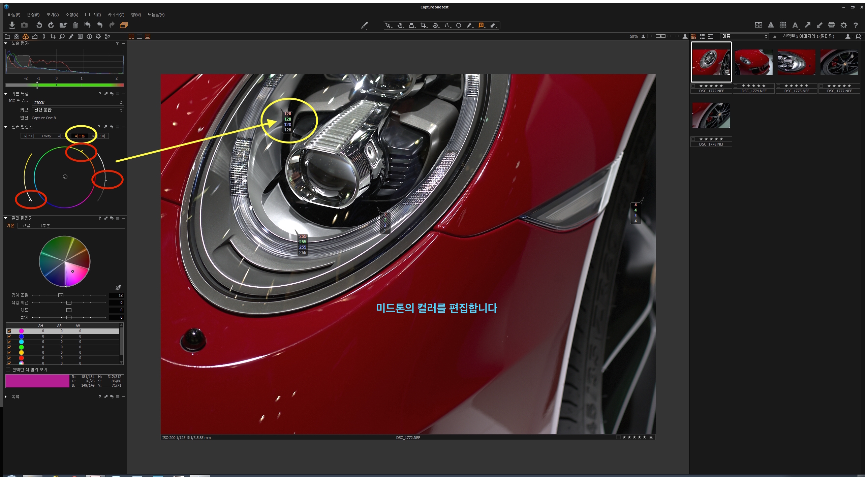Screen dimensions: 868x477
Task: Select the DSC_1775.NEF thumbnail
Action: tap(796, 62)
